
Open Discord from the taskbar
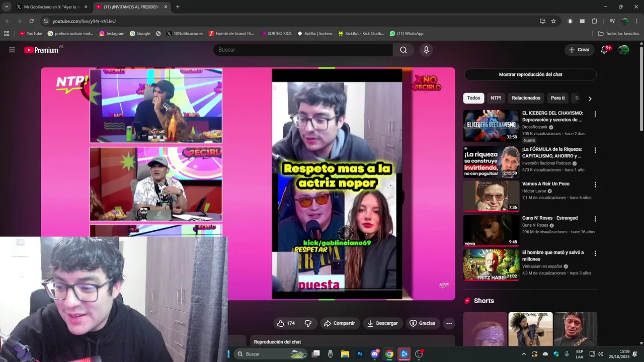coord(374,354)
